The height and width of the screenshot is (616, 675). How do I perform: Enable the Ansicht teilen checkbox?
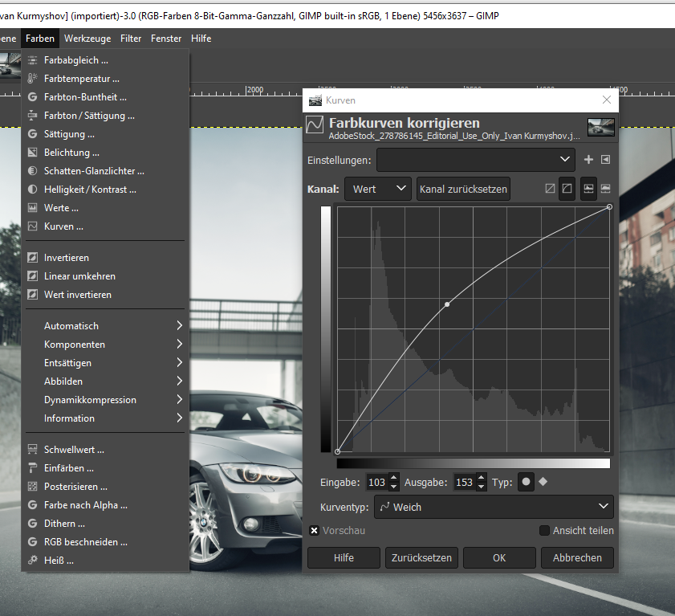[x=544, y=531]
